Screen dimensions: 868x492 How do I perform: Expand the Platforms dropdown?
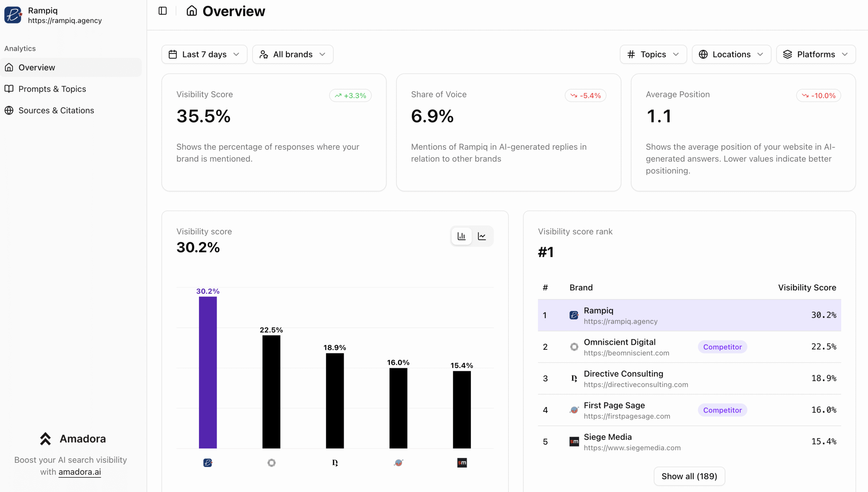[x=816, y=54]
